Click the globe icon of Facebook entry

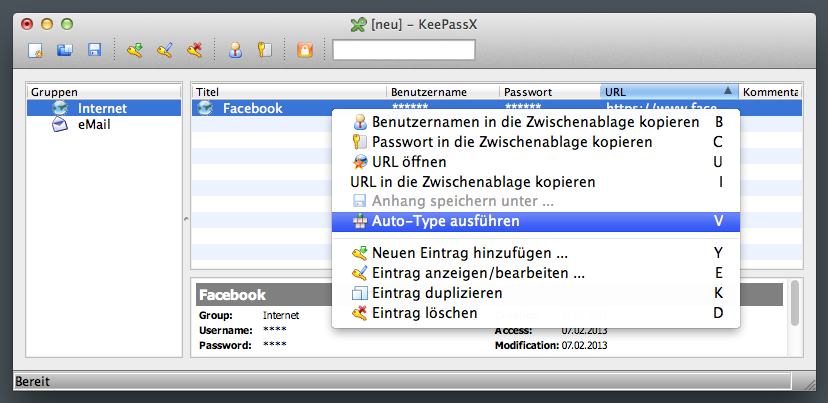pyautogui.click(x=204, y=108)
